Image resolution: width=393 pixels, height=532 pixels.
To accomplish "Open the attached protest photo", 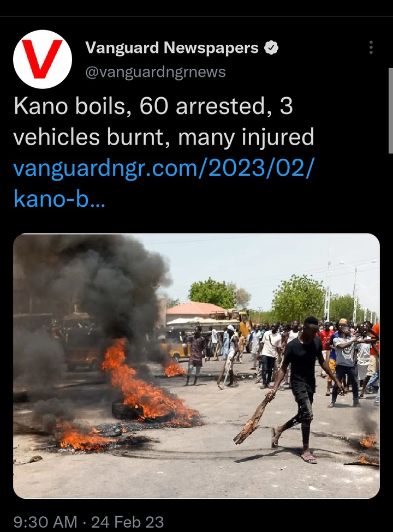I will tap(196, 366).
